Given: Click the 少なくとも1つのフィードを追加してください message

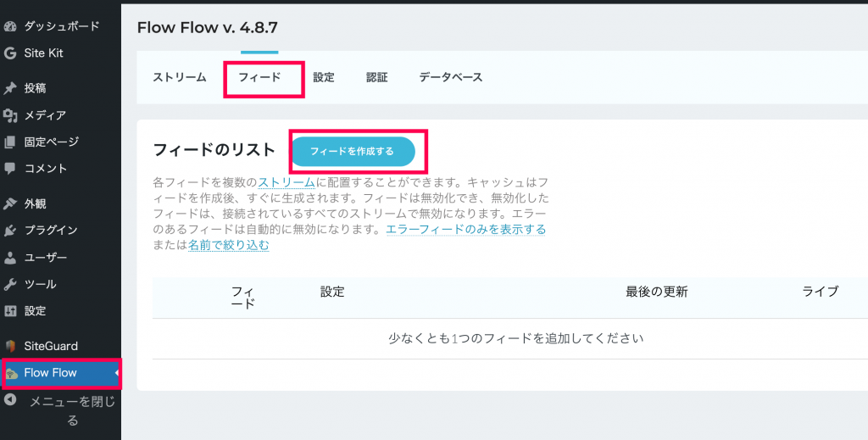Looking at the screenshot, I should click(516, 338).
